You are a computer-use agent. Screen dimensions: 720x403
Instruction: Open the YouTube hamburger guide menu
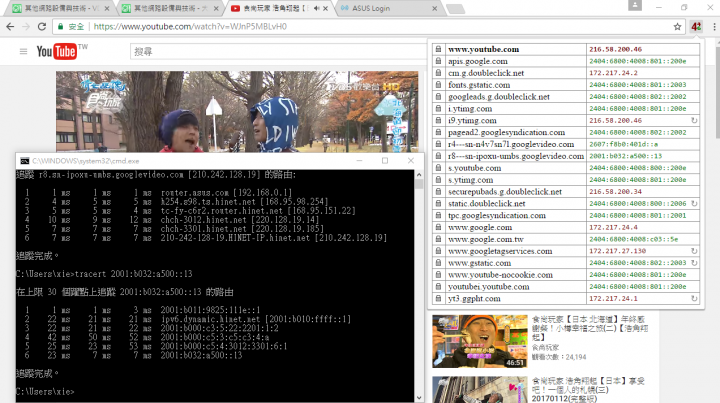point(23,51)
